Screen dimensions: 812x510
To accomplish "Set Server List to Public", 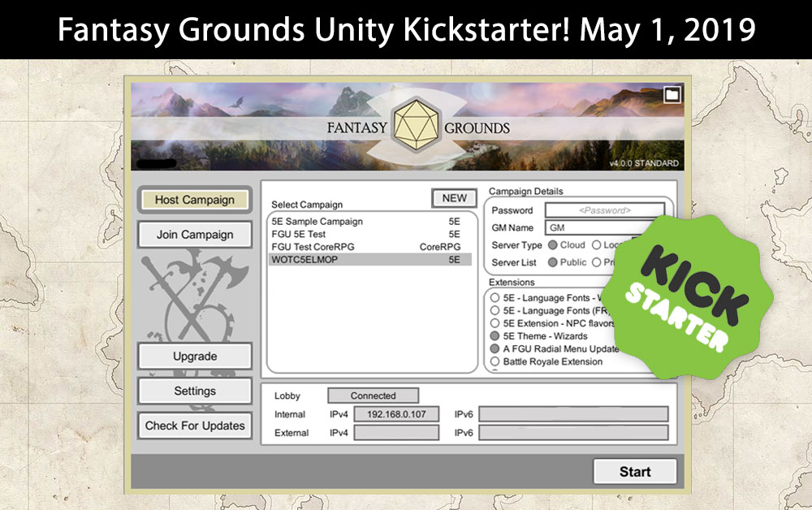I will click(x=553, y=262).
